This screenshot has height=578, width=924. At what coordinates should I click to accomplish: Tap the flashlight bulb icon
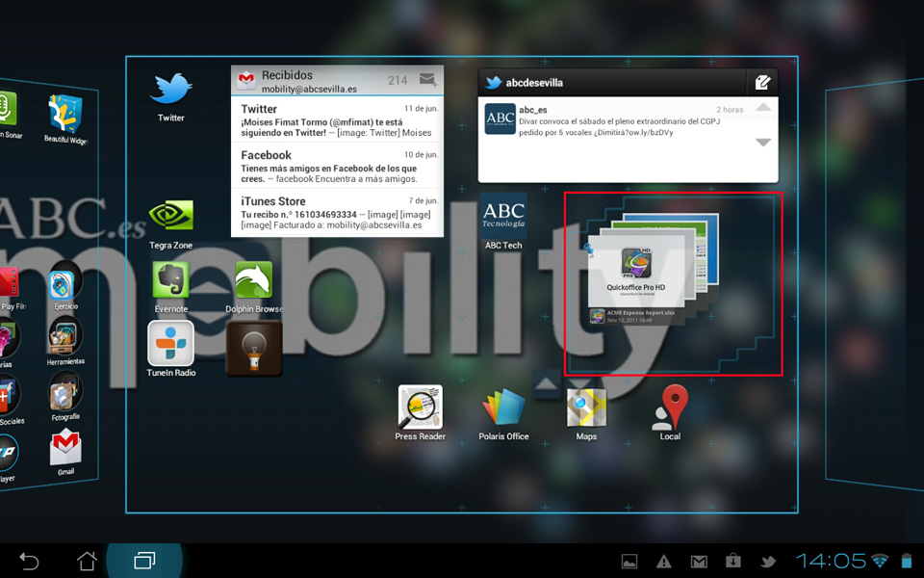pyautogui.click(x=254, y=349)
